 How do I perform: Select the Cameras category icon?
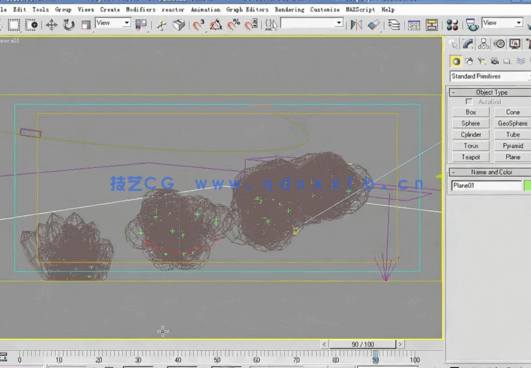(x=494, y=61)
